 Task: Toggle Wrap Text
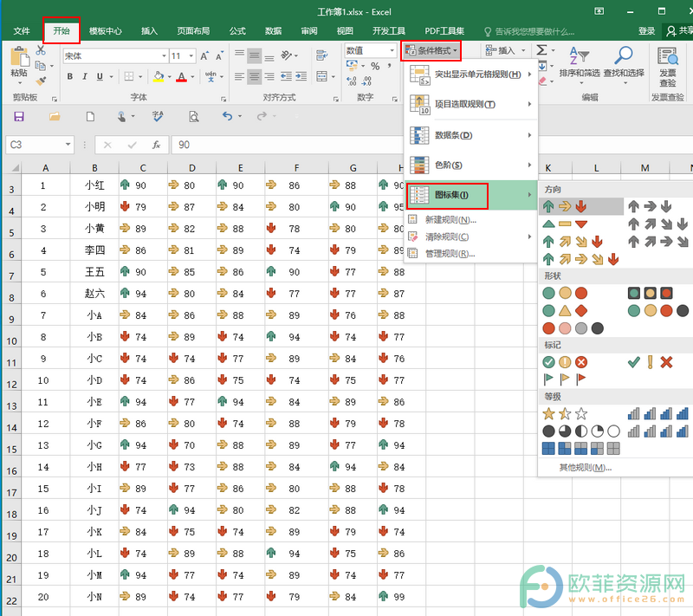coord(321,55)
